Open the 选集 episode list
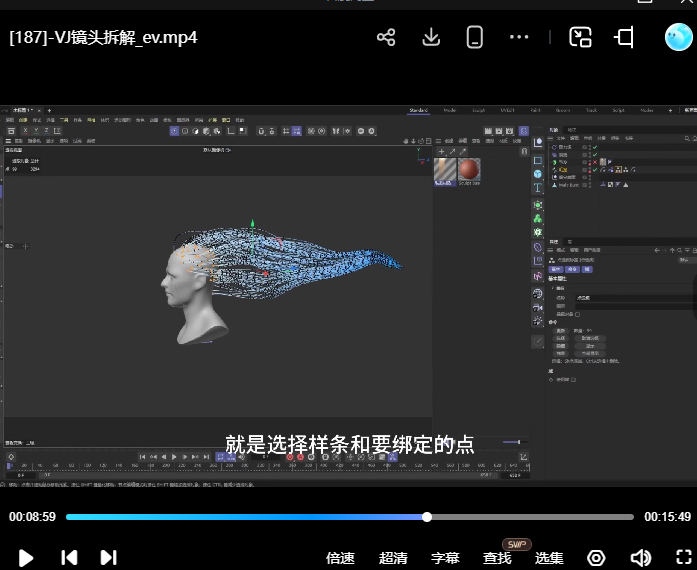Screen dimensions: 697x570 (549, 558)
